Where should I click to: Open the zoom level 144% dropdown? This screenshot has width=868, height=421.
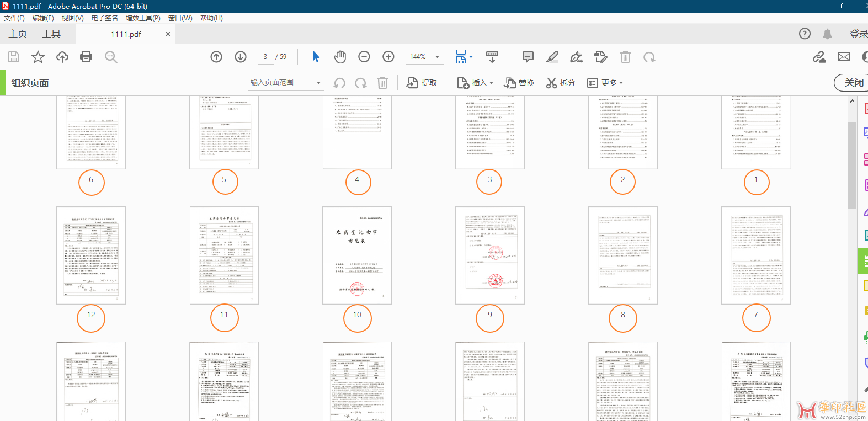(437, 57)
